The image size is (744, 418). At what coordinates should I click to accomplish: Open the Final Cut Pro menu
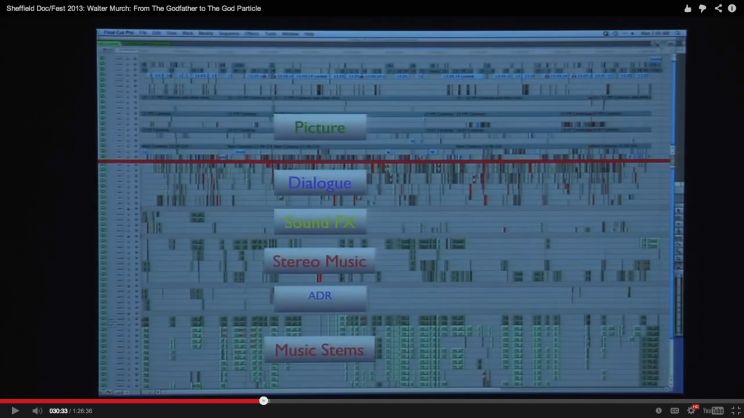(118, 33)
